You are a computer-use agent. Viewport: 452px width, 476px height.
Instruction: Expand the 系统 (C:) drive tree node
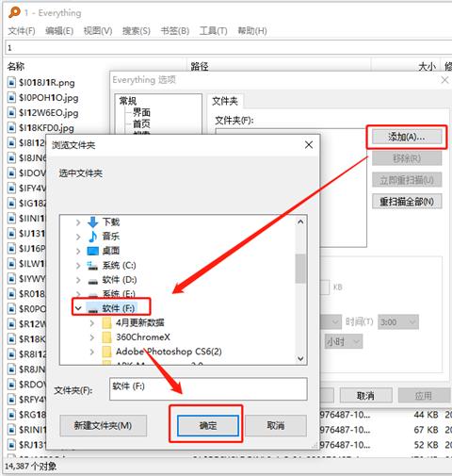click(x=78, y=266)
